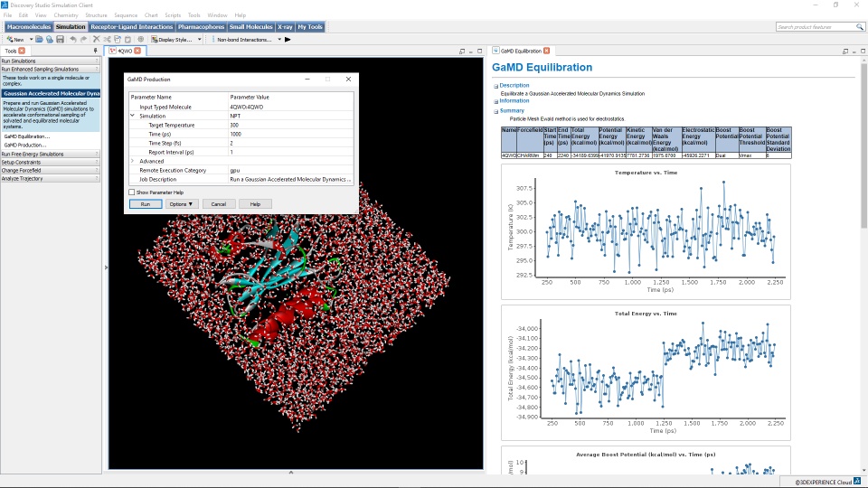Click the Undo arrow icon
868x488 pixels.
tap(73, 39)
